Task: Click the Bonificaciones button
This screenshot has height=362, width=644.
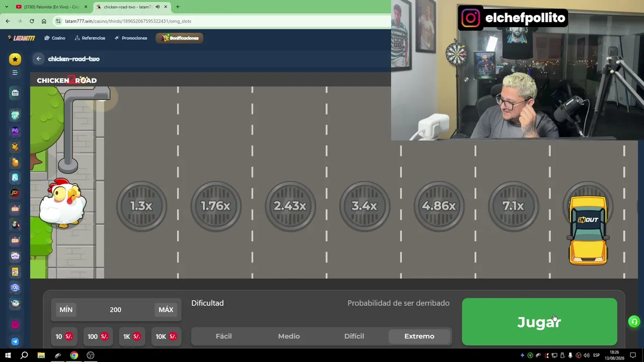Action: click(x=180, y=38)
